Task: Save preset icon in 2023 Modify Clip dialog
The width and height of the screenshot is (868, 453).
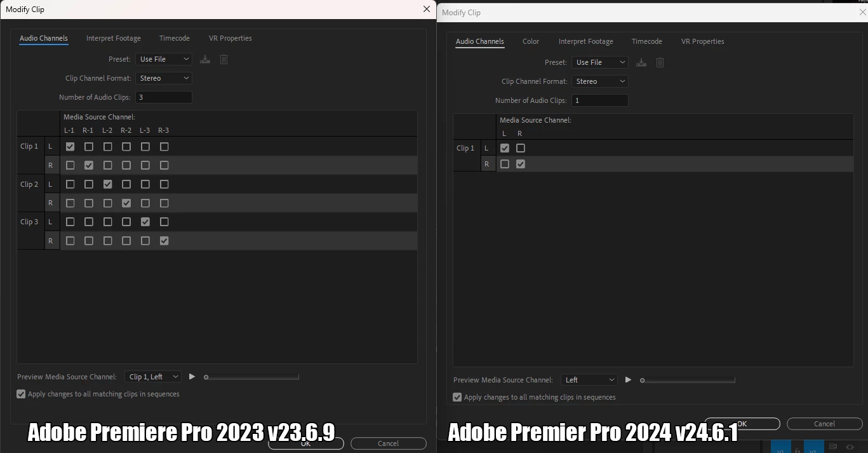Action: [204, 59]
